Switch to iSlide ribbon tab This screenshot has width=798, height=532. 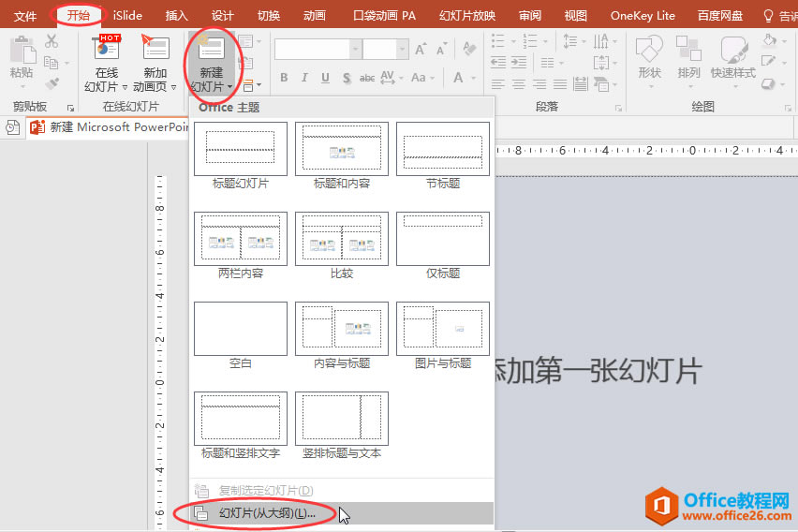pos(127,16)
